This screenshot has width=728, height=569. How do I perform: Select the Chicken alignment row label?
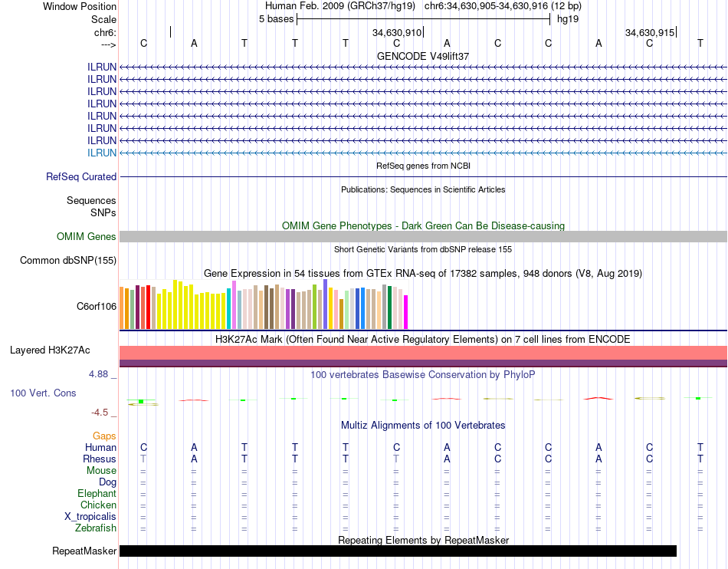[98, 505]
